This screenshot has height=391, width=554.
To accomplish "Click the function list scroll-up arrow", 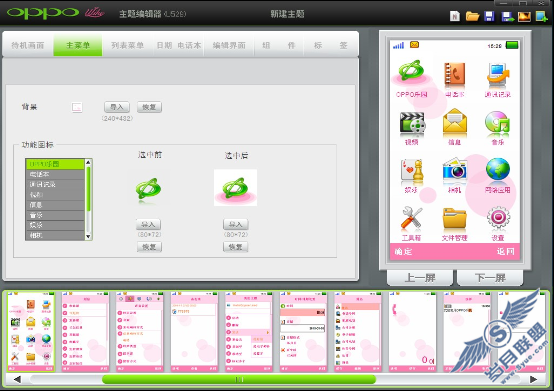I will 88,162.
